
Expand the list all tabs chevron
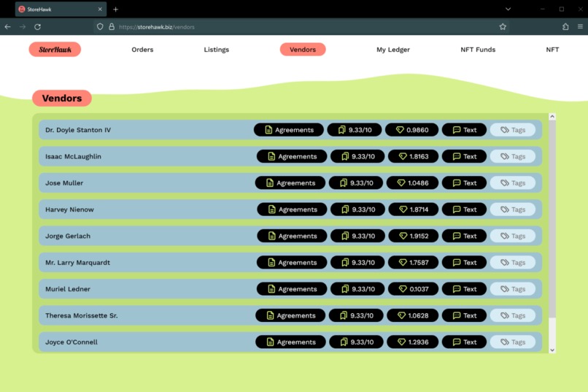pos(508,9)
